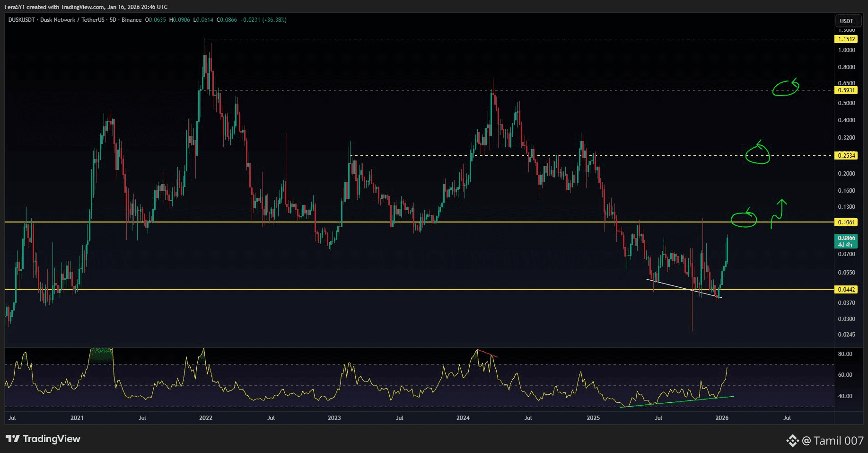Click the 0.0300 tick on the price scale
This screenshot has height=453, width=868.
pos(846,319)
